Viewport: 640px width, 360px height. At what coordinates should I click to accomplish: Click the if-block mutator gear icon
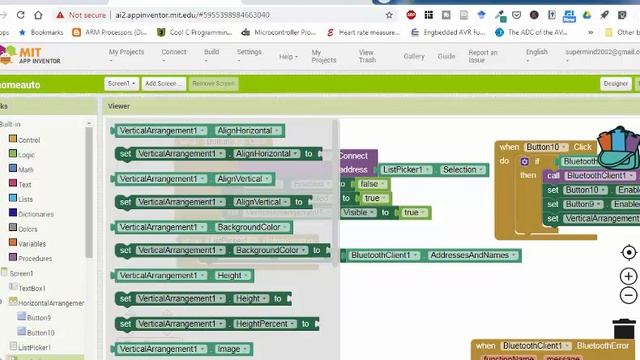[x=524, y=162]
